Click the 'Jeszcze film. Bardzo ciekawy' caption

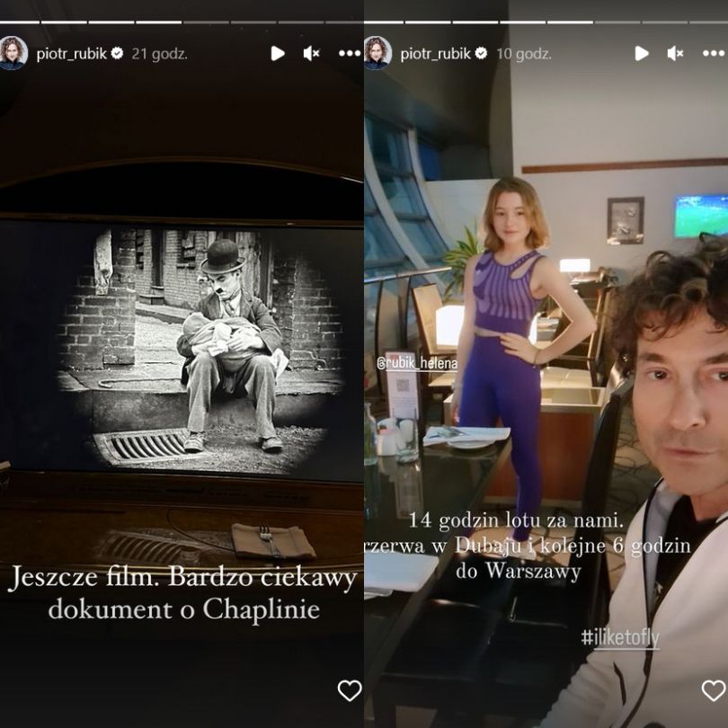click(182, 578)
